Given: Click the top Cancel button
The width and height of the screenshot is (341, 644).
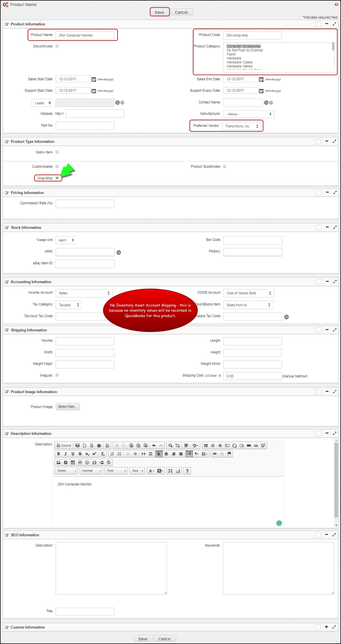Looking at the screenshot, I should (x=181, y=12).
